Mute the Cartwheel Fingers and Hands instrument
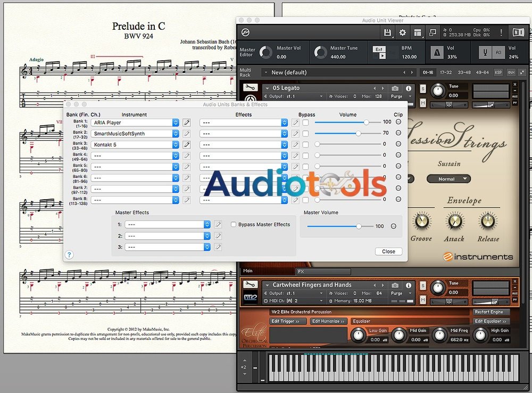The width and height of the screenshot is (532, 393). point(423,300)
